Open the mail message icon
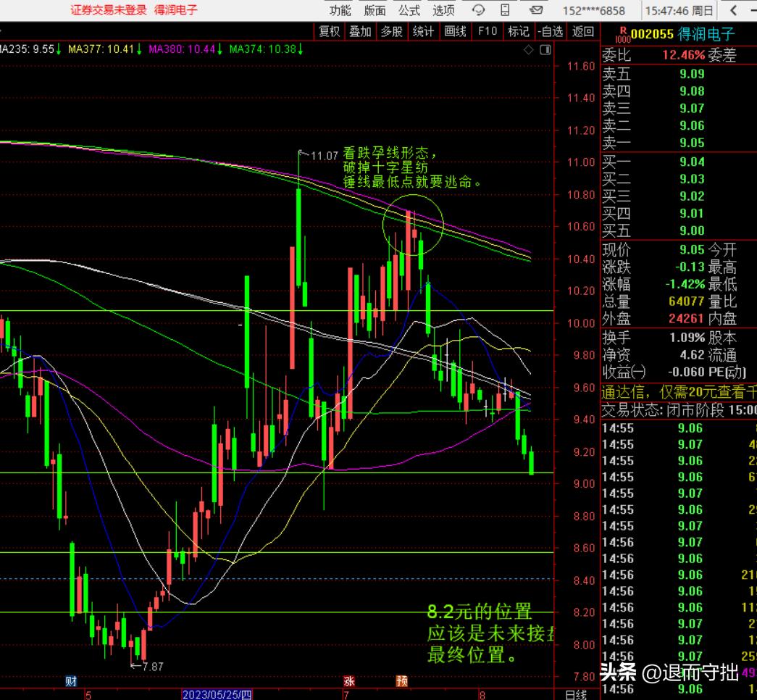The width and height of the screenshot is (757, 700). tap(536, 10)
